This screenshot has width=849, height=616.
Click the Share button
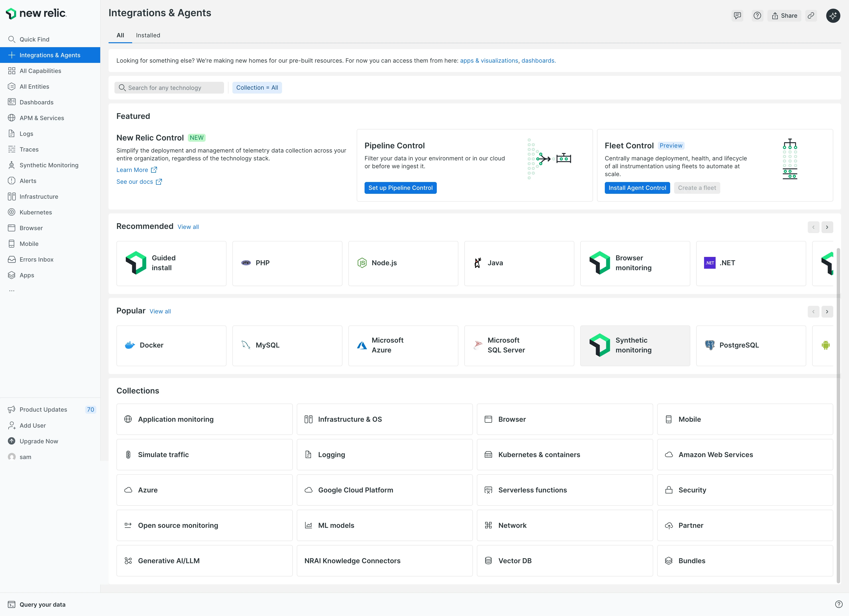click(x=784, y=16)
